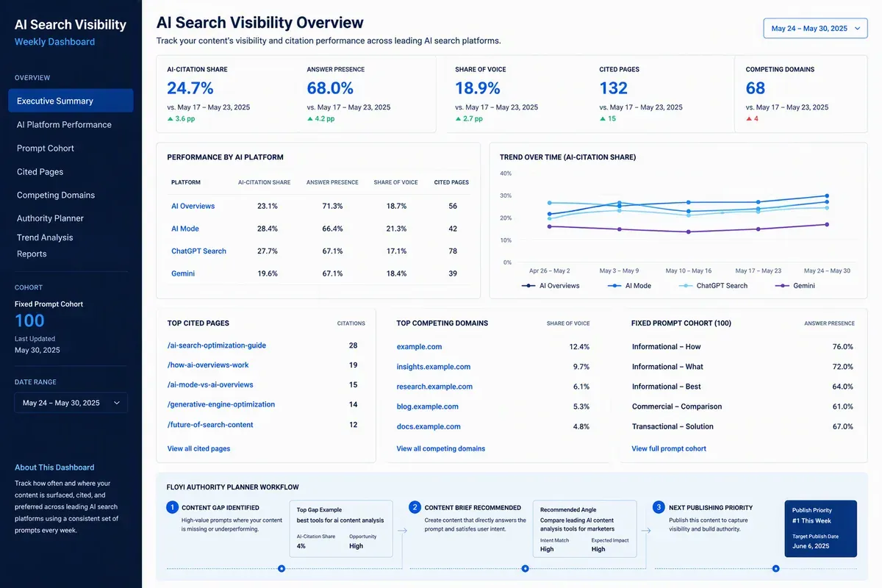Image resolution: width=882 pixels, height=588 pixels.
Task: Click the research.example.com domain link
Action: pos(434,387)
